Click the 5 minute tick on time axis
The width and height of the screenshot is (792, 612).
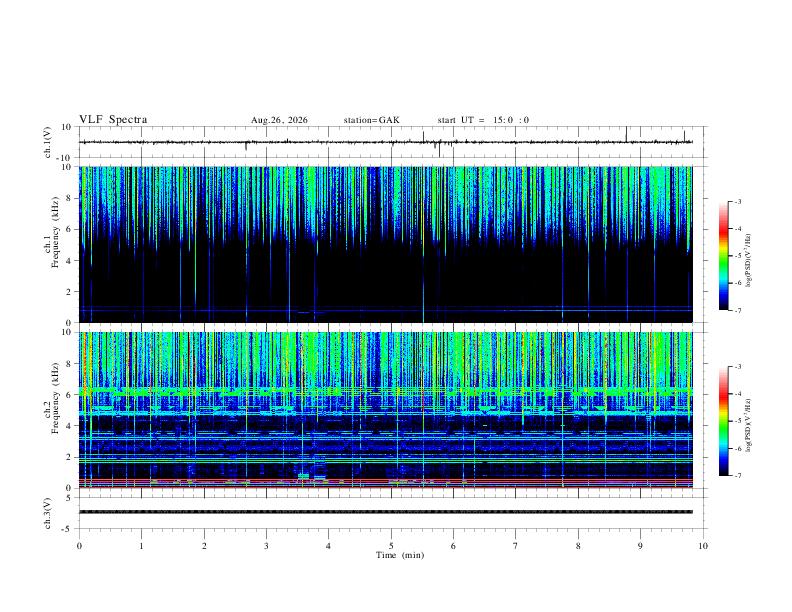point(391,546)
